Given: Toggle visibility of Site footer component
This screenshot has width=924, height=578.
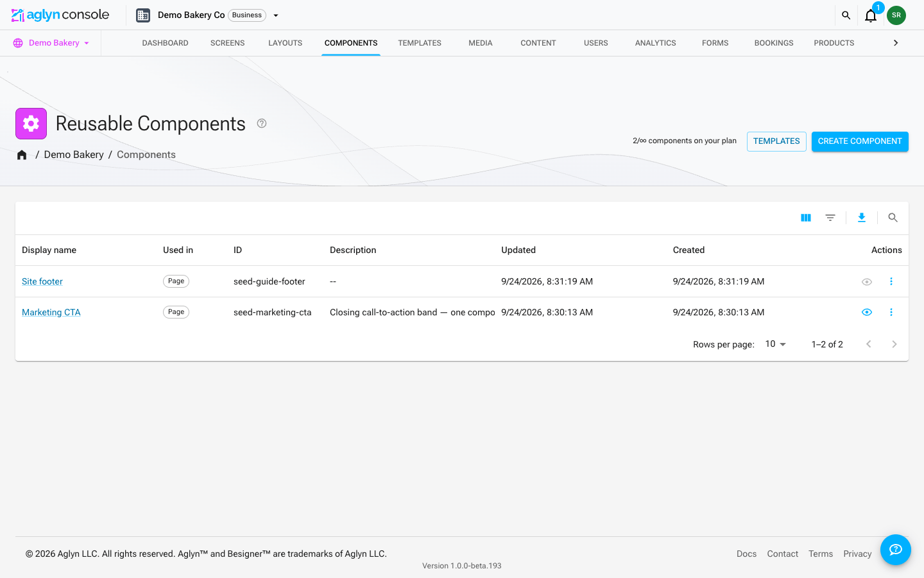Looking at the screenshot, I should (867, 282).
